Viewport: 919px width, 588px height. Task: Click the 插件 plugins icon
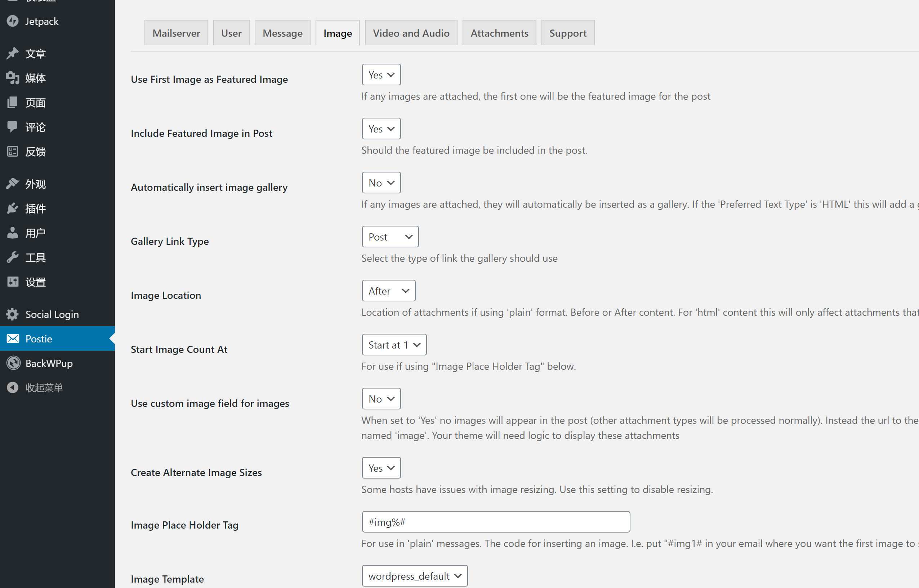13,208
